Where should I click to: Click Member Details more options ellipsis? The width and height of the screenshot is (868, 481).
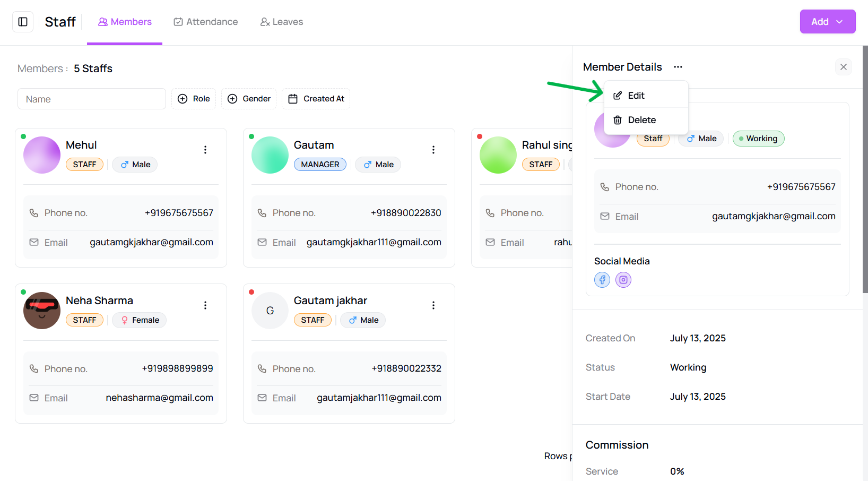coord(678,67)
